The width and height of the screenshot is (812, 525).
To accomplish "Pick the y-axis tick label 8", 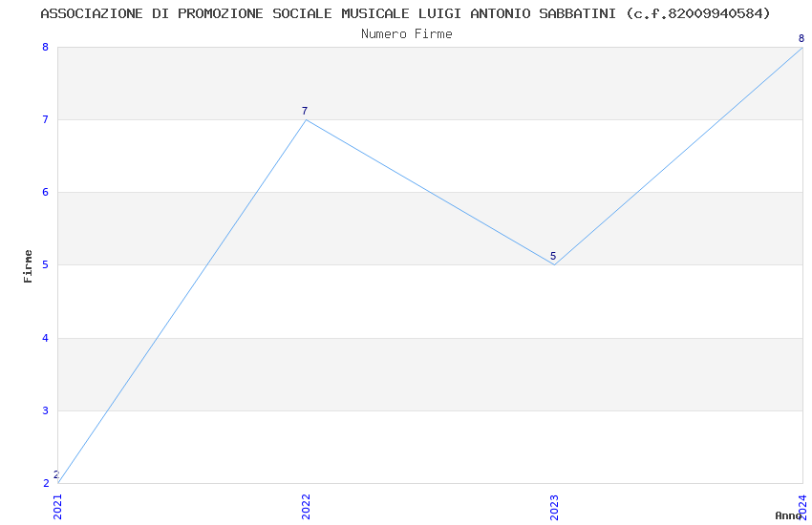I will point(45,47).
